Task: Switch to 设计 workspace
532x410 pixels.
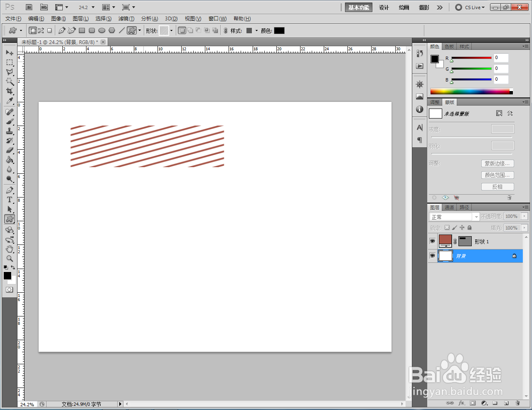Action: [x=384, y=7]
